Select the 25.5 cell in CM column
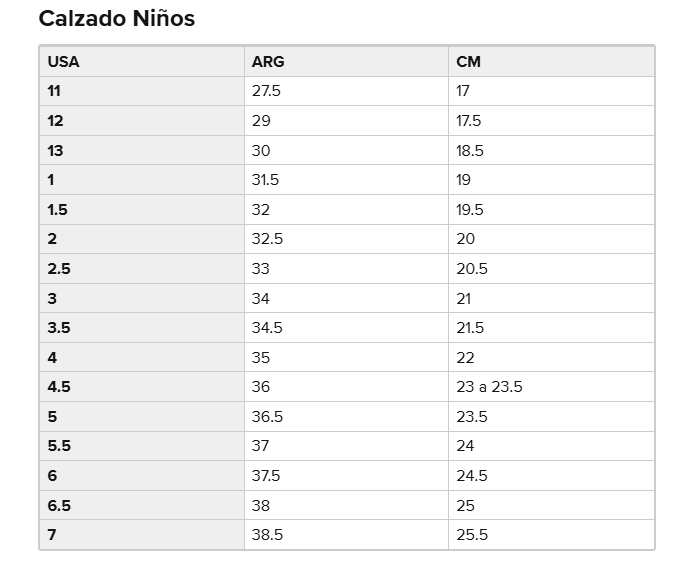 point(472,535)
